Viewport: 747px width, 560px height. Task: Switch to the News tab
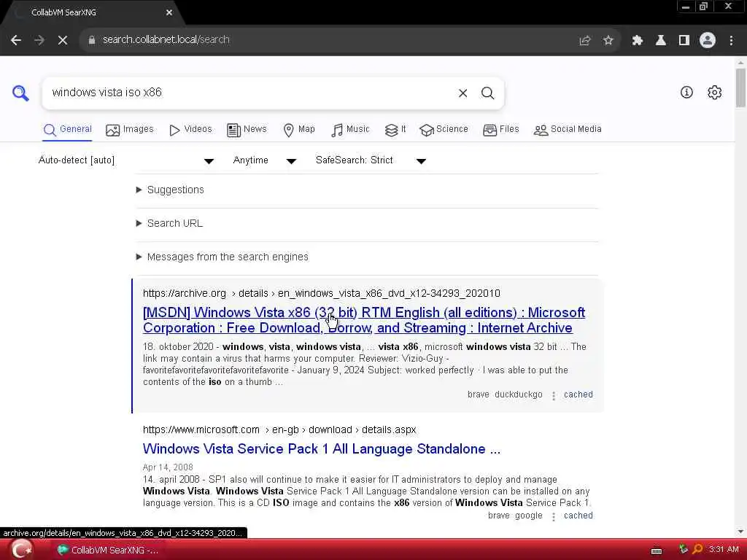tap(247, 130)
